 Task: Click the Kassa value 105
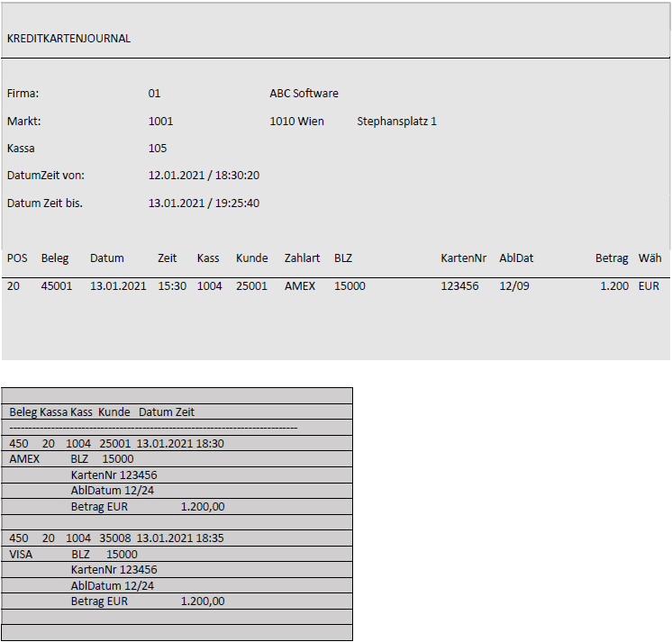(x=158, y=149)
